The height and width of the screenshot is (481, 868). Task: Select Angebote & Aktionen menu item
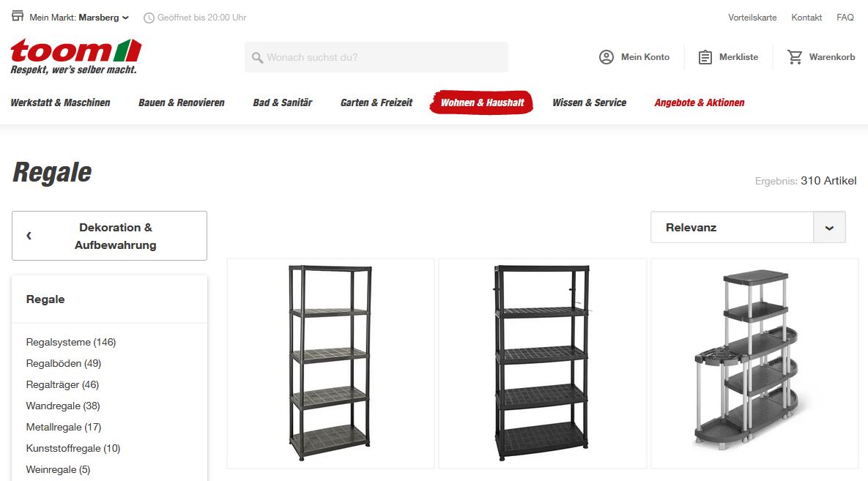(x=699, y=102)
